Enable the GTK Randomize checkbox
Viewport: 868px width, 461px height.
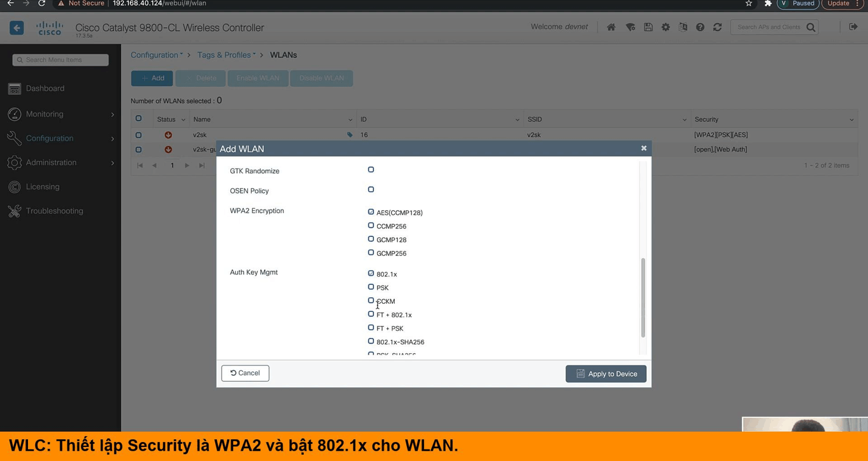click(371, 170)
